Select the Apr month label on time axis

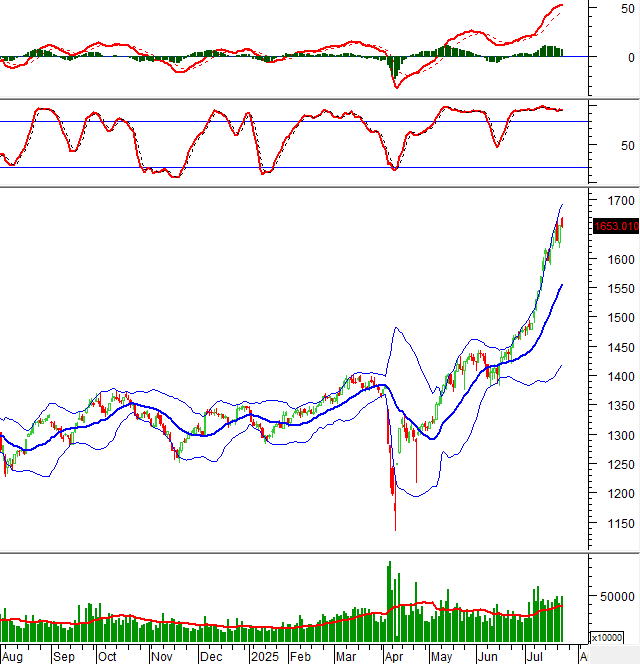pos(394,657)
